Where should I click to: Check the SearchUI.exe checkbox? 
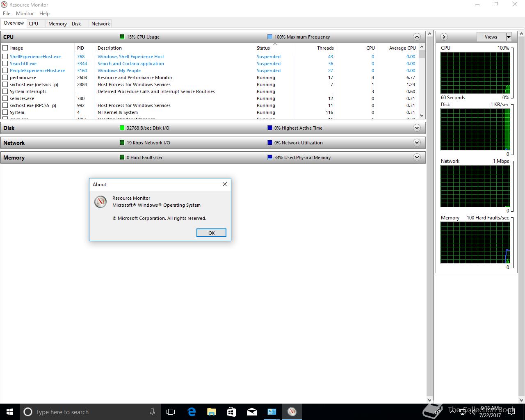coord(5,64)
